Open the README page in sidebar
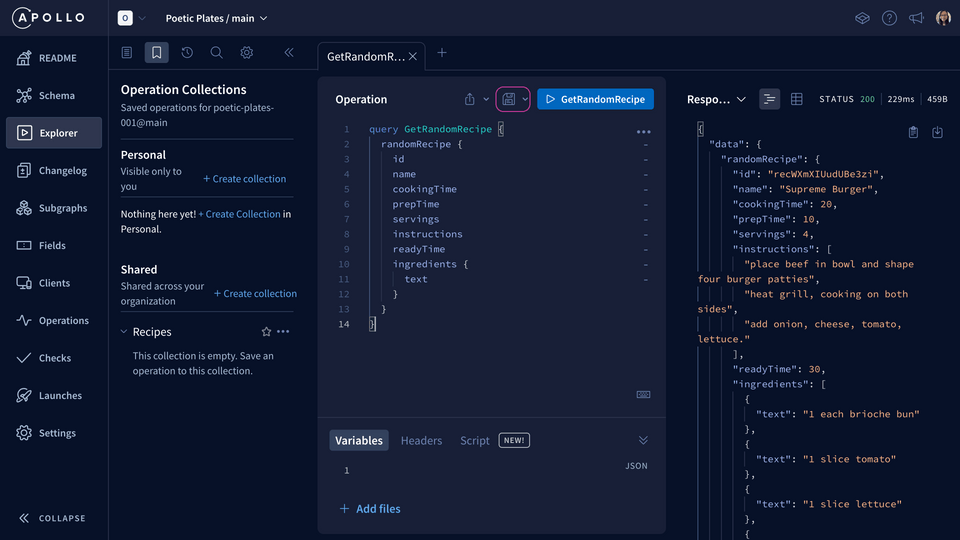 click(x=54, y=58)
